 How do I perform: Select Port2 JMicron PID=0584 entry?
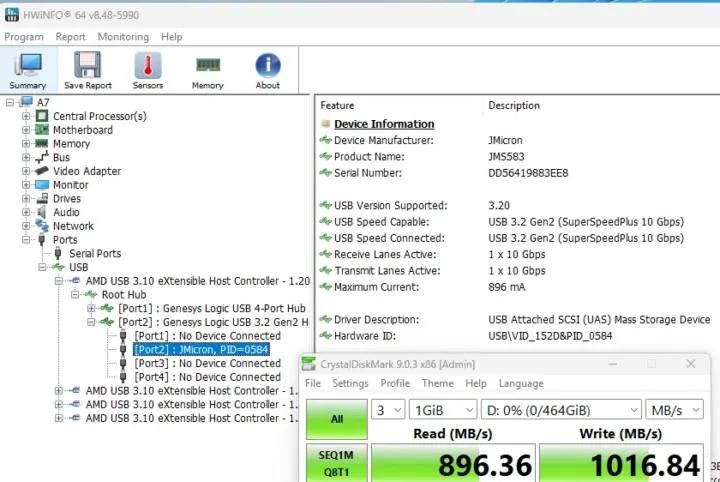201,349
